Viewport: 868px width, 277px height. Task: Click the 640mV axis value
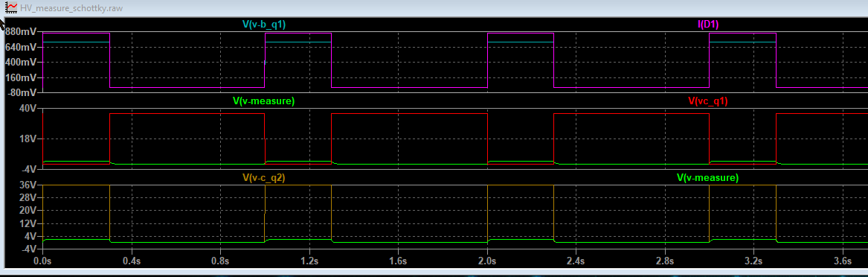click(22, 48)
